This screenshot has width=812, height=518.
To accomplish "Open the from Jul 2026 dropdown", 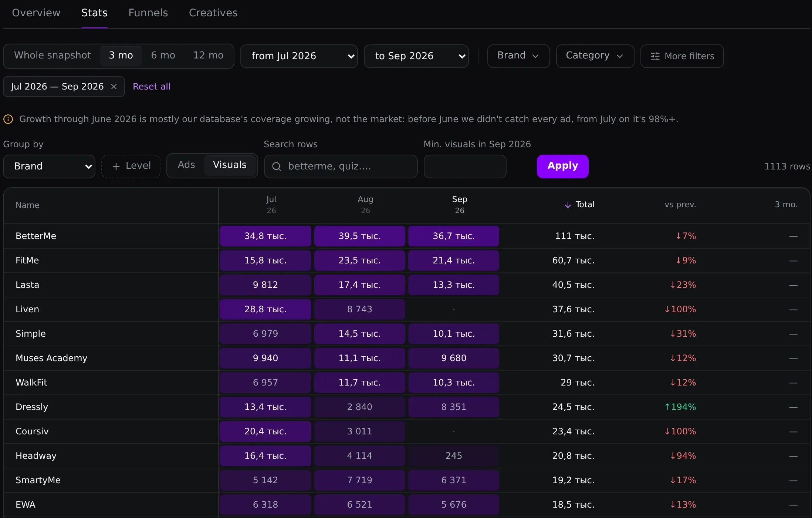I will 299,56.
